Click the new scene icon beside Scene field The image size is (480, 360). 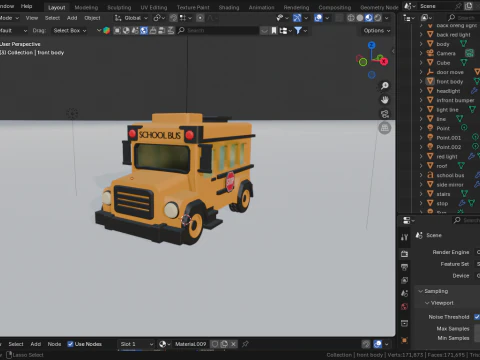click(468, 6)
